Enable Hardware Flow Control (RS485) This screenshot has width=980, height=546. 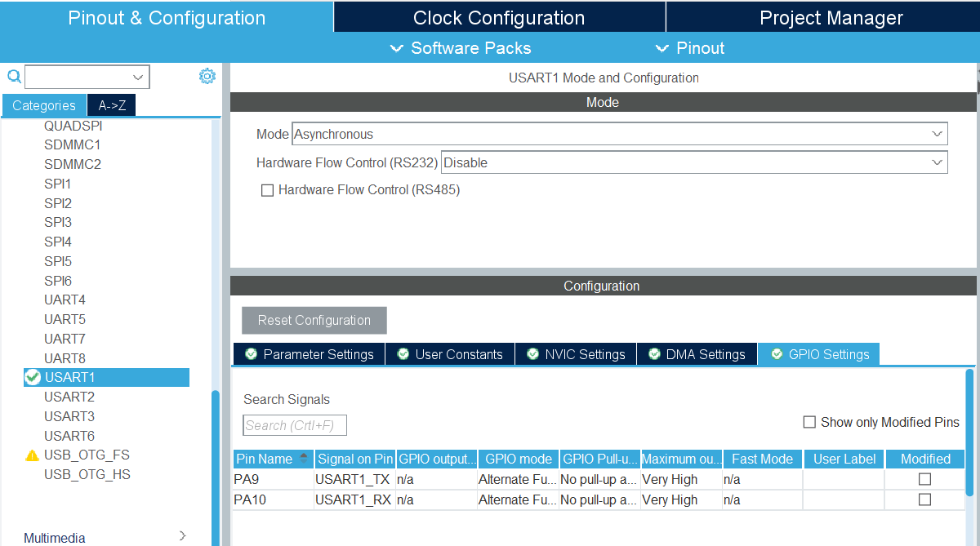(267, 189)
